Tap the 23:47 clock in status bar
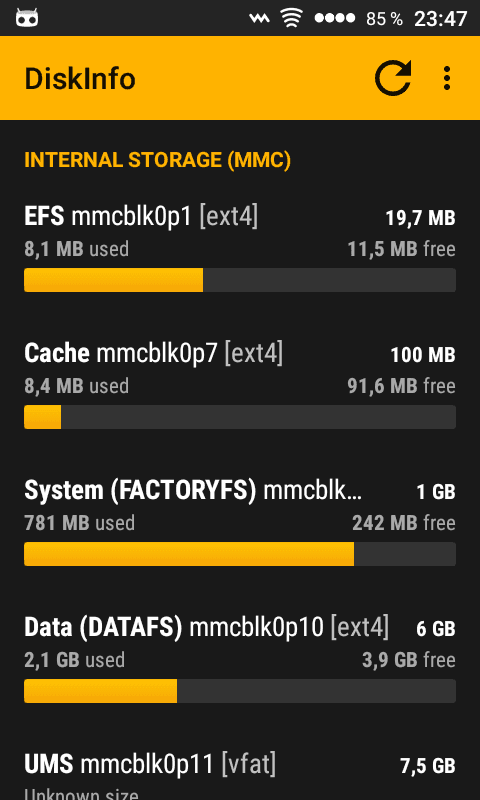 click(x=440, y=19)
